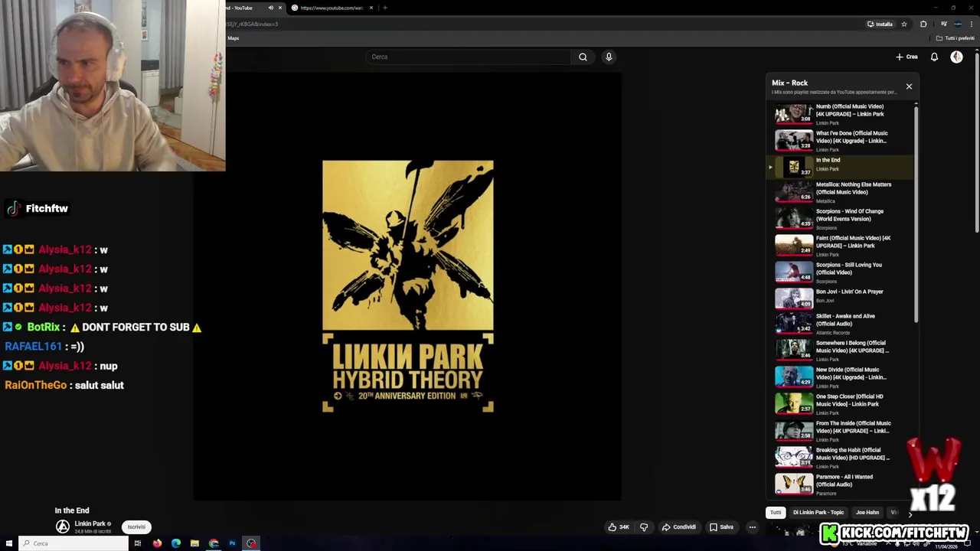Screen dimensions: 980x551
Task: Select the Di Linkin Park - Topic chip
Action: (818, 513)
